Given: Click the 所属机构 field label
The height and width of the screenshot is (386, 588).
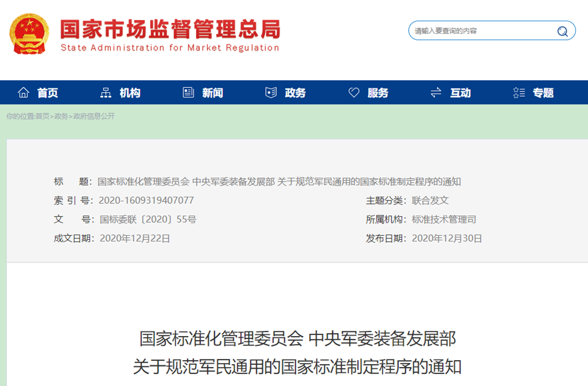Looking at the screenshot, I should (x=386, y=219).
